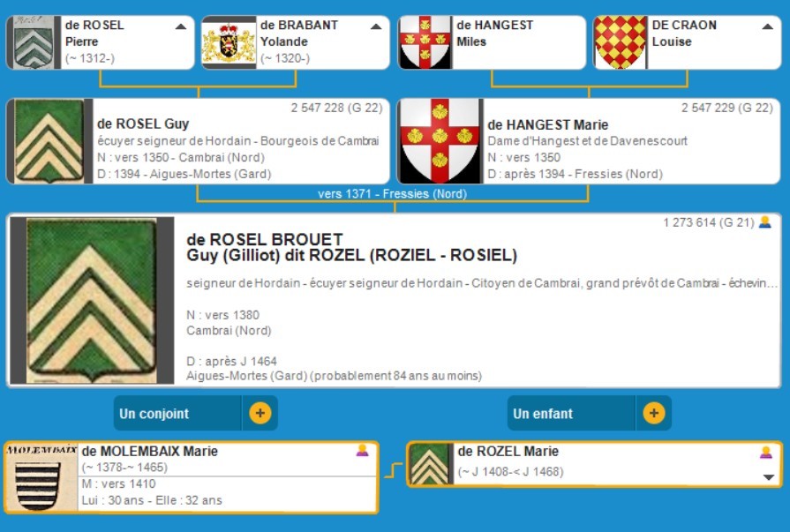Add a child with the plus icon
This screenshot has height=532, width=790.
(x=653, y=413)
